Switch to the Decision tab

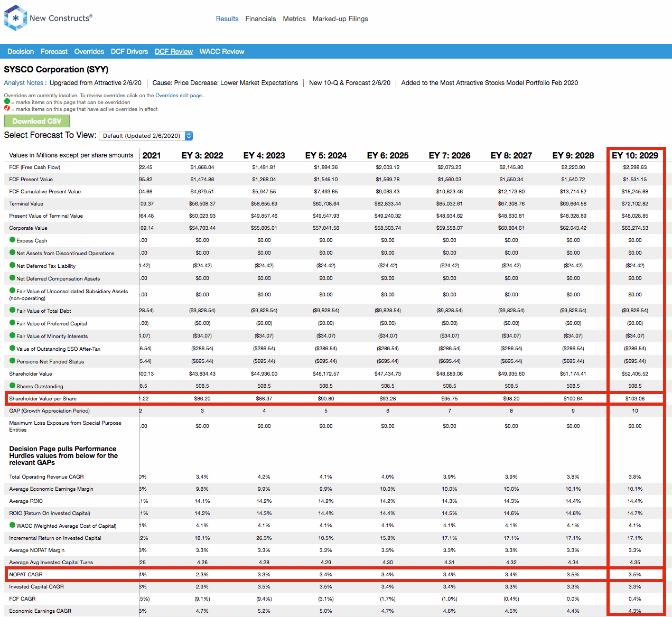tap(21, 51)
